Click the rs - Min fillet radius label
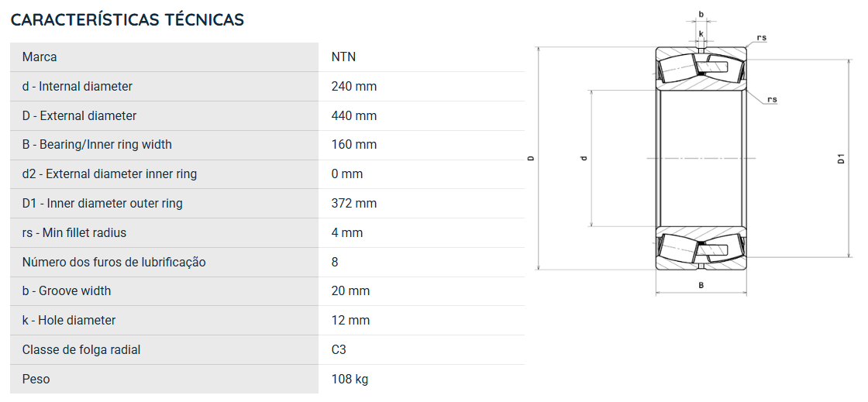The height and width of the screenshot is (402, 868). tap(74, 233)
